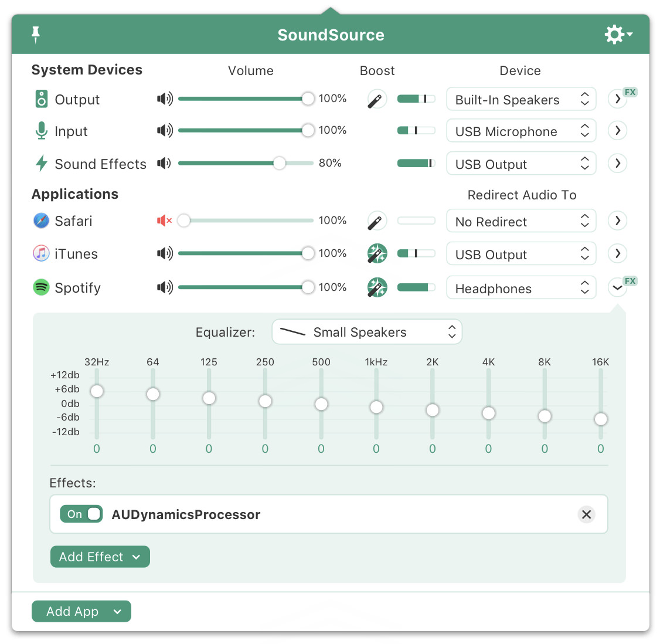Click the Safari volume slider handle
Image resolution: width=660 pixels, height=644 pixels.
(184, 221)
